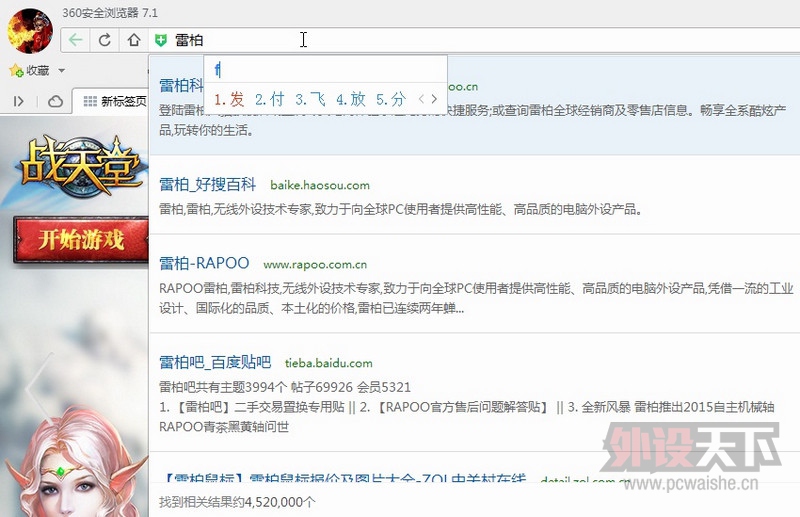Viewport: 800px width, 517px height.
Task: Click the baike description 无线外设技术专家 snippet
Action: click(x=401, y=209)
